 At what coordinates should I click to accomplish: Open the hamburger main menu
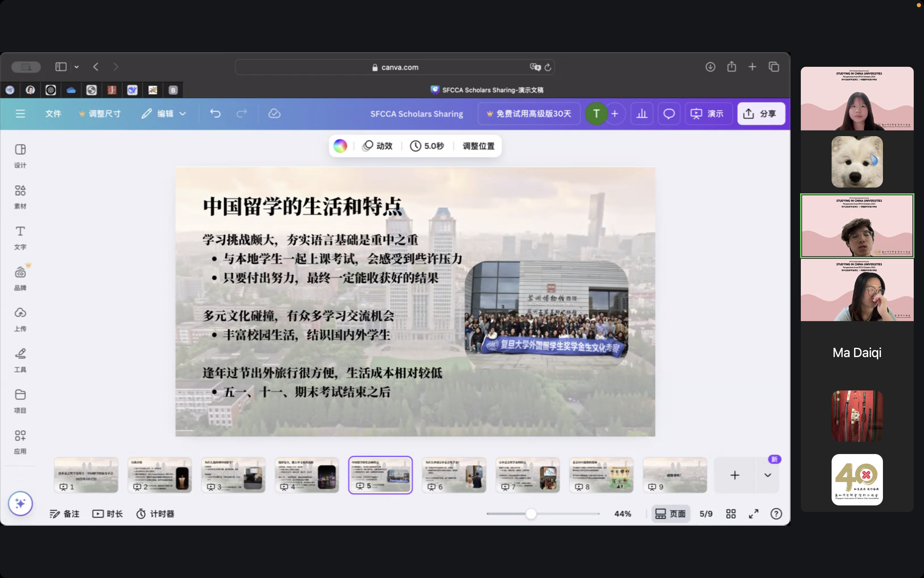click(x=20, y=114)
